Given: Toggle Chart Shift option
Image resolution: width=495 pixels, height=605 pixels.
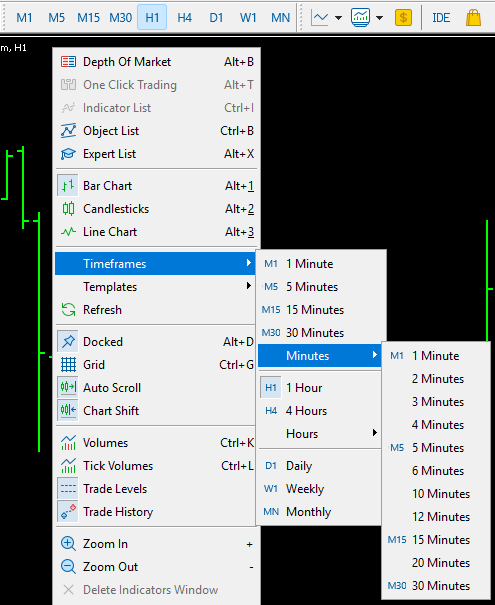Looking at the screenshot, I should (155, 411).
